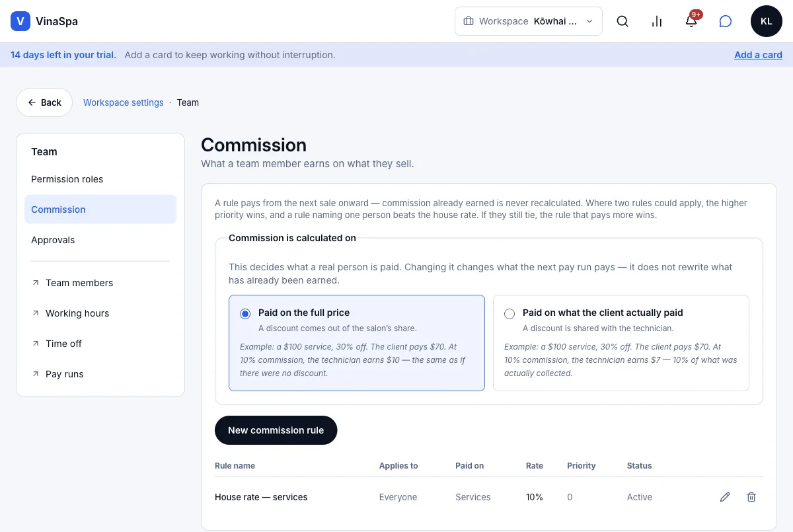Click the House rate — services rule name

pyautogui.click(x=261, y=497)
